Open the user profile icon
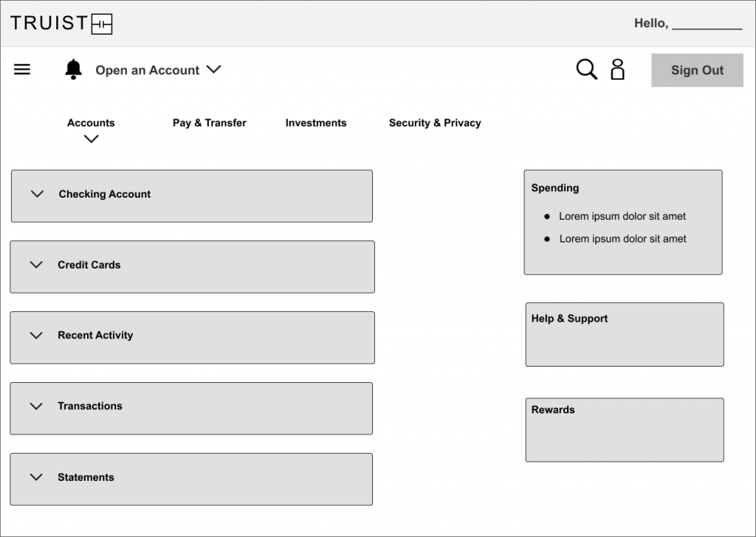The width and height of the screenshot is (756, 537). (x=617, y=69)
